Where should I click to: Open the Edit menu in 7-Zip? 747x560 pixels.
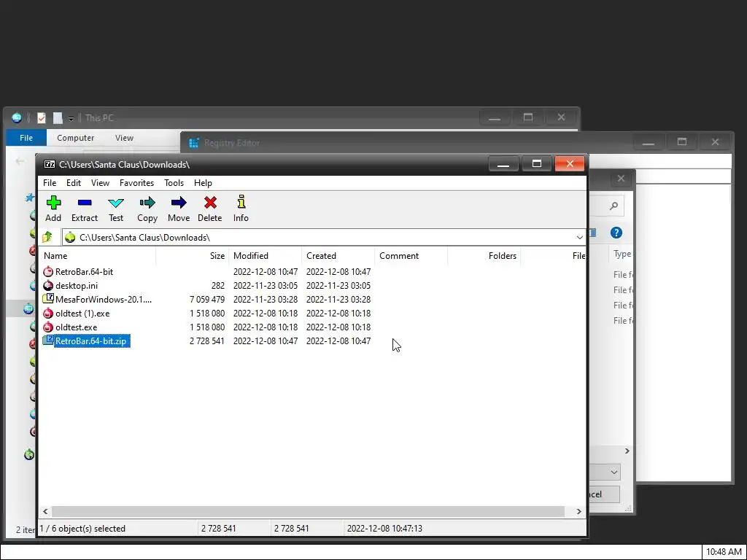[74, 183]
